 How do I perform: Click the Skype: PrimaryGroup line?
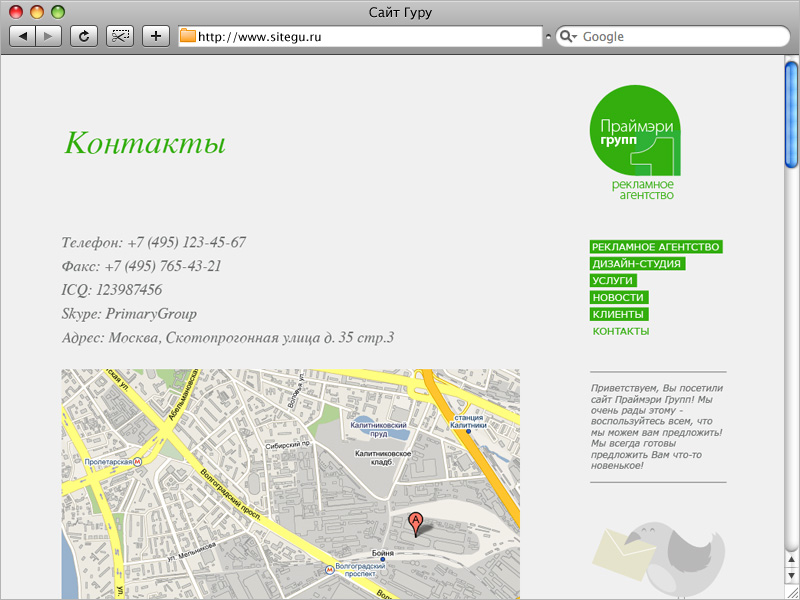[x=129, y=314]
